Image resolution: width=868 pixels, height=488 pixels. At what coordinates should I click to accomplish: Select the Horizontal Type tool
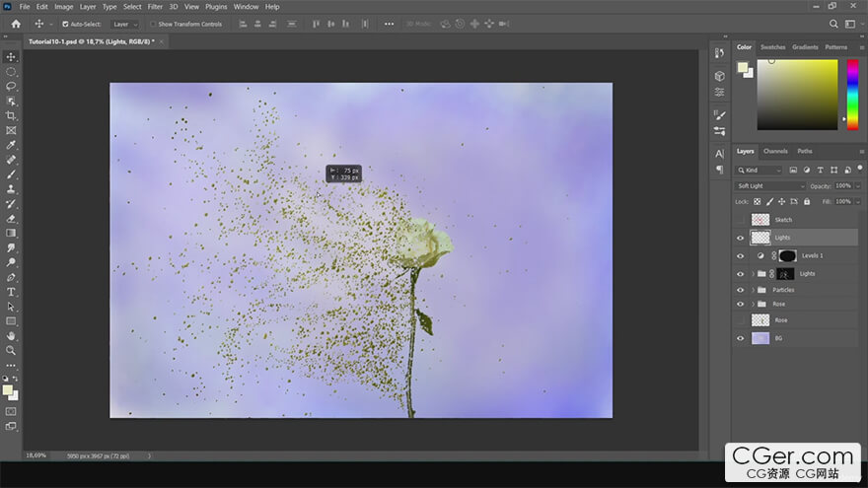click(11, 292)
